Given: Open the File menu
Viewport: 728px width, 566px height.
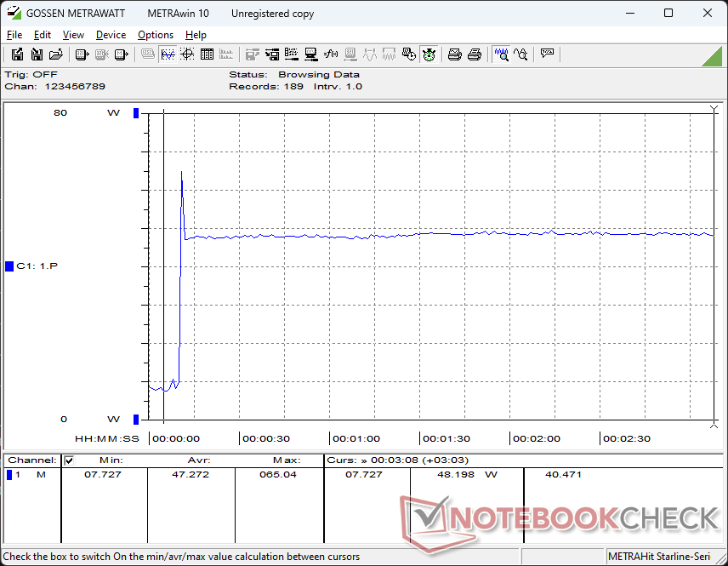Looking at the screenshot, I should click(14, 35).
